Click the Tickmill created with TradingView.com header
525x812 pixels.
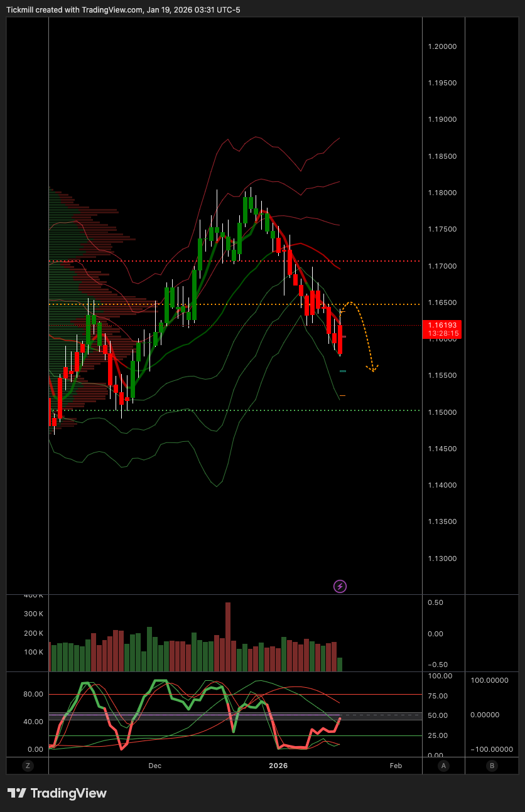tap(123, 9)
